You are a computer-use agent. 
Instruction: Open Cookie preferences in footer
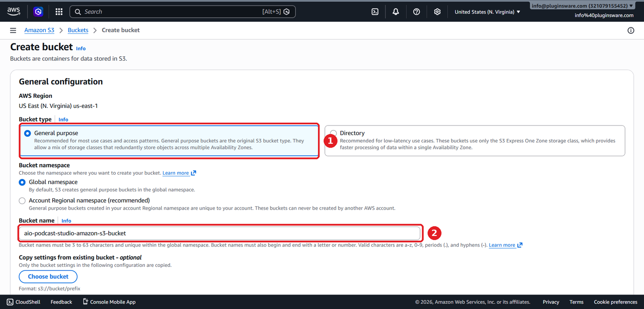615,302
